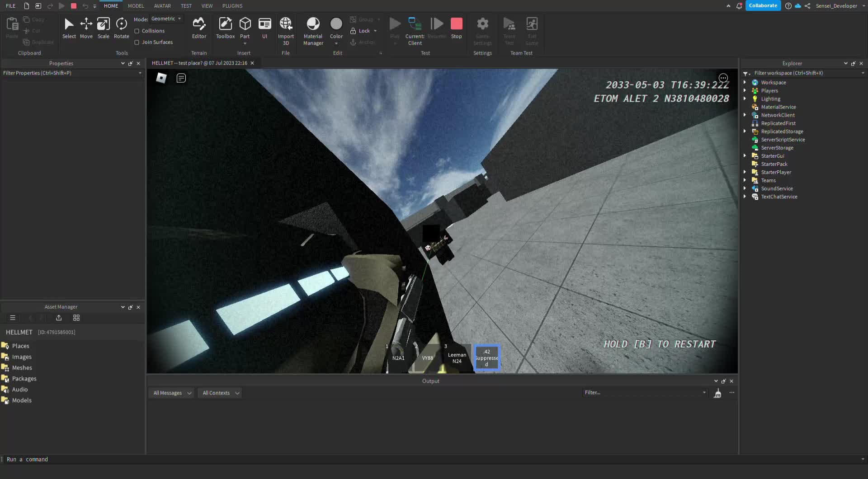Select the .42 Suppressed weapon slot

(x=486, y=357)
